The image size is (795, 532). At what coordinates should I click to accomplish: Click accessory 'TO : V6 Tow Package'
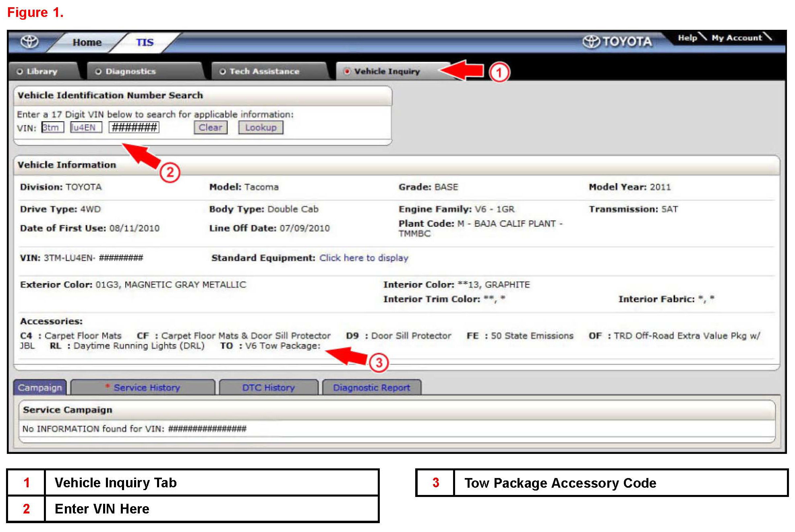coord(270,346)
